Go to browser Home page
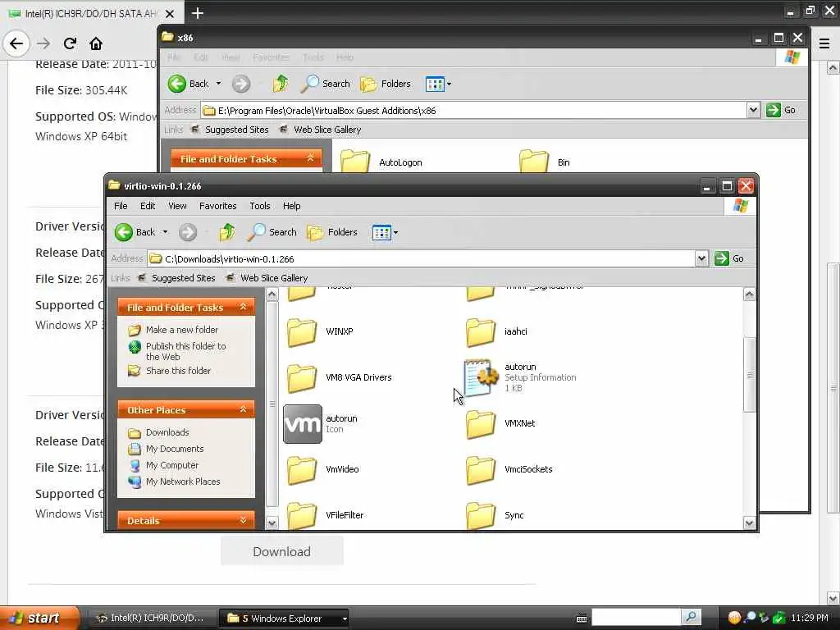 96,43
